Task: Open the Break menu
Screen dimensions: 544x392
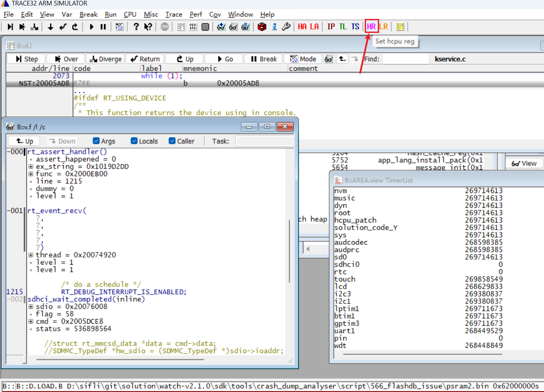Action: [89, 14]
